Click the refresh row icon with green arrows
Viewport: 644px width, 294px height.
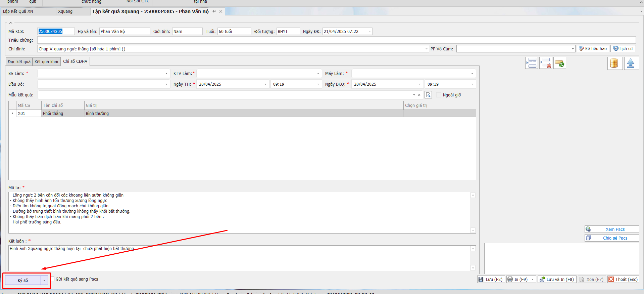tap(559, 63)
